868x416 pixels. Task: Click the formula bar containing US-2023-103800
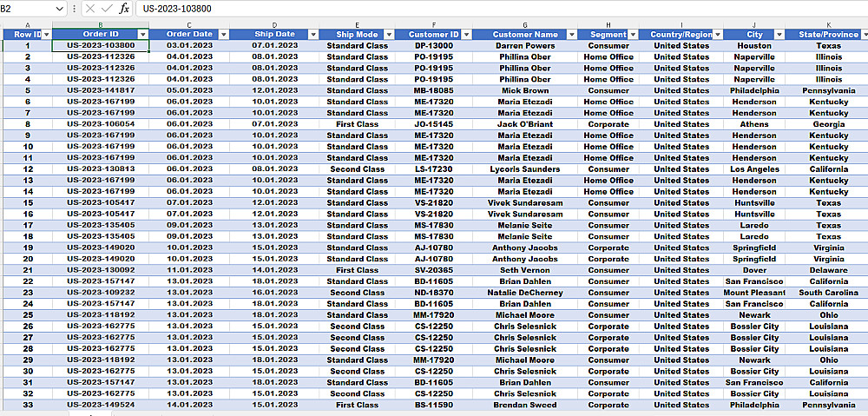501,9
